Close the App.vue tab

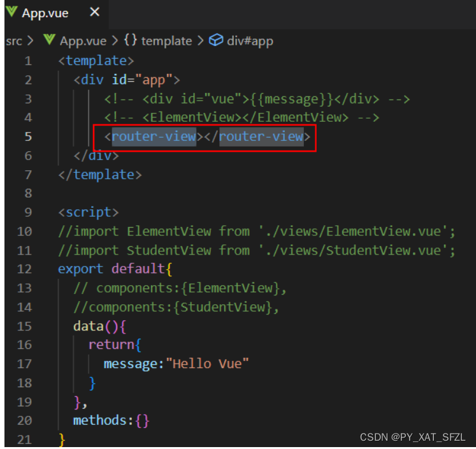click(95, 12)
